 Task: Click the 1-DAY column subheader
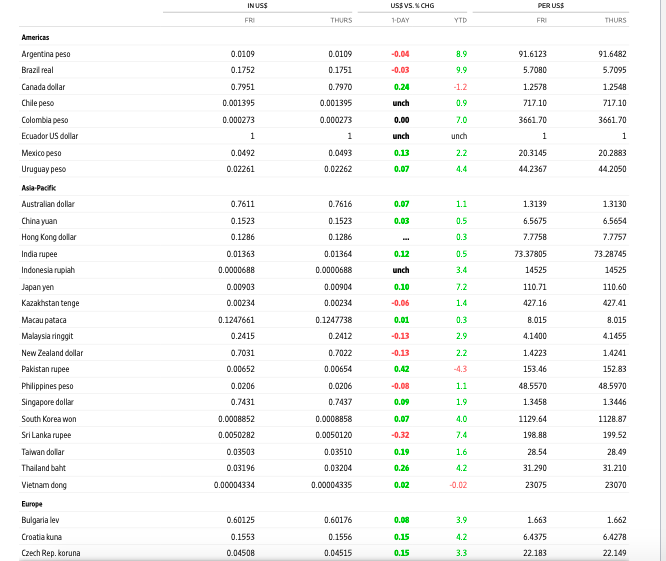(x=401, y=20)
